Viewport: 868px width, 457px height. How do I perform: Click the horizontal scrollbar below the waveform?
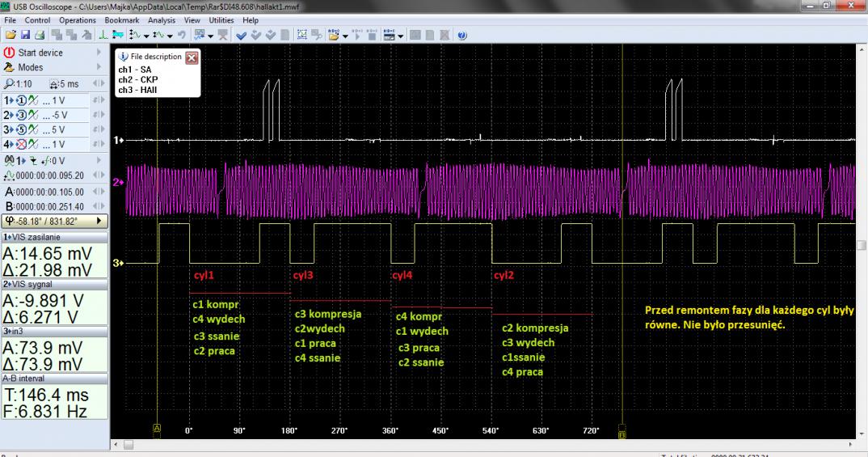(485, 444)
